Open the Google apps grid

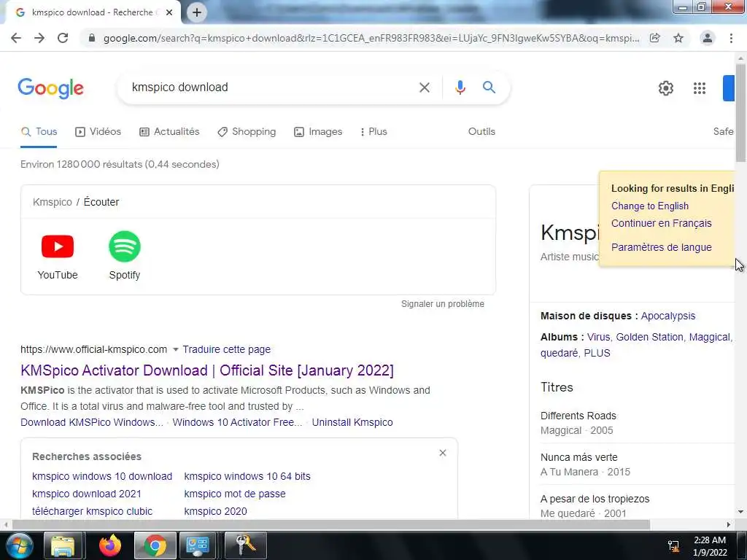point(700,88)
